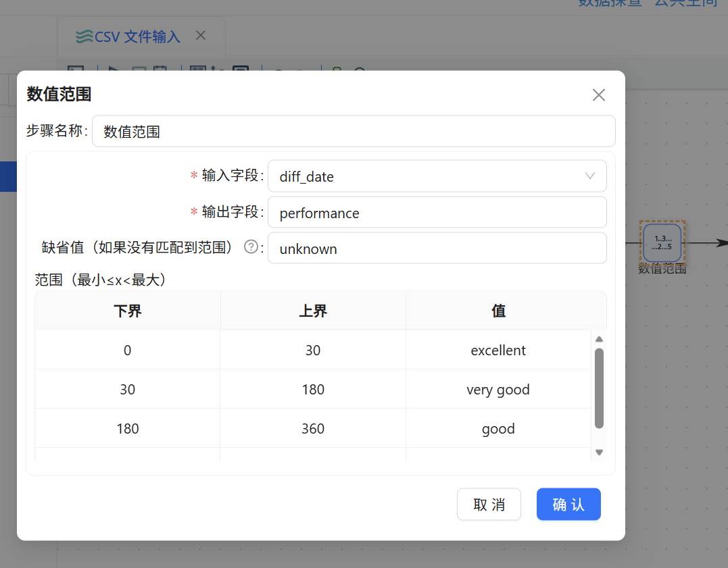Click the 下界 column header
728x568 pixels.
(x=127, y=311)
